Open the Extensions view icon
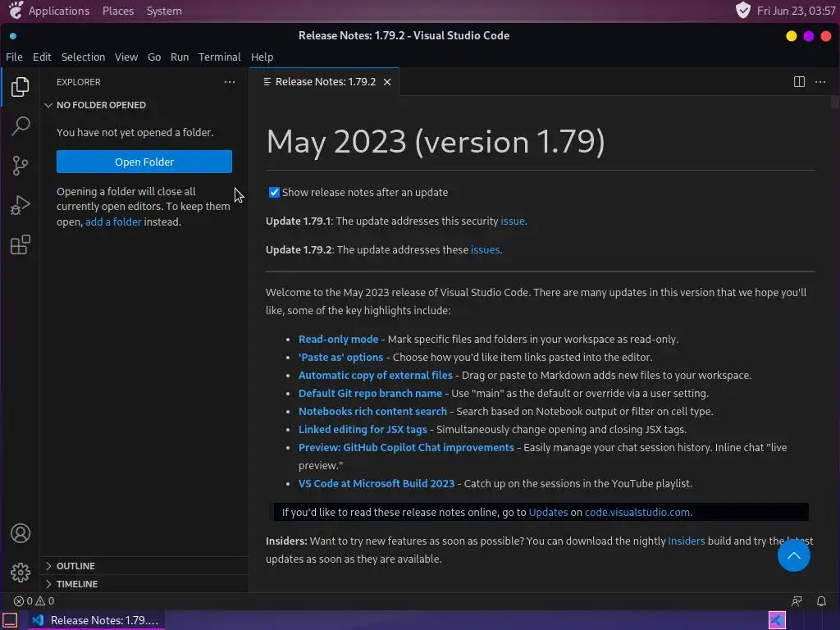Viewport: 840px width, 630px height. (21, 244)
